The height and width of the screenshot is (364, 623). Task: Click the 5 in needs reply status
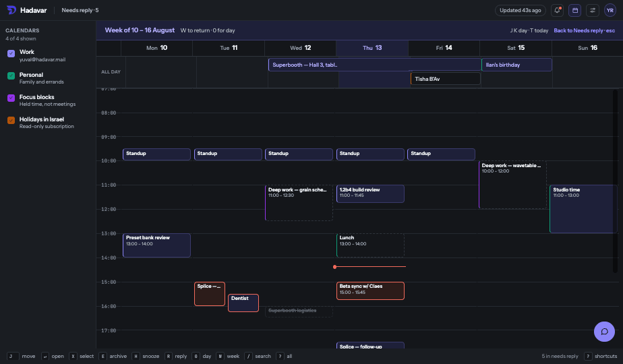[560, 357]
